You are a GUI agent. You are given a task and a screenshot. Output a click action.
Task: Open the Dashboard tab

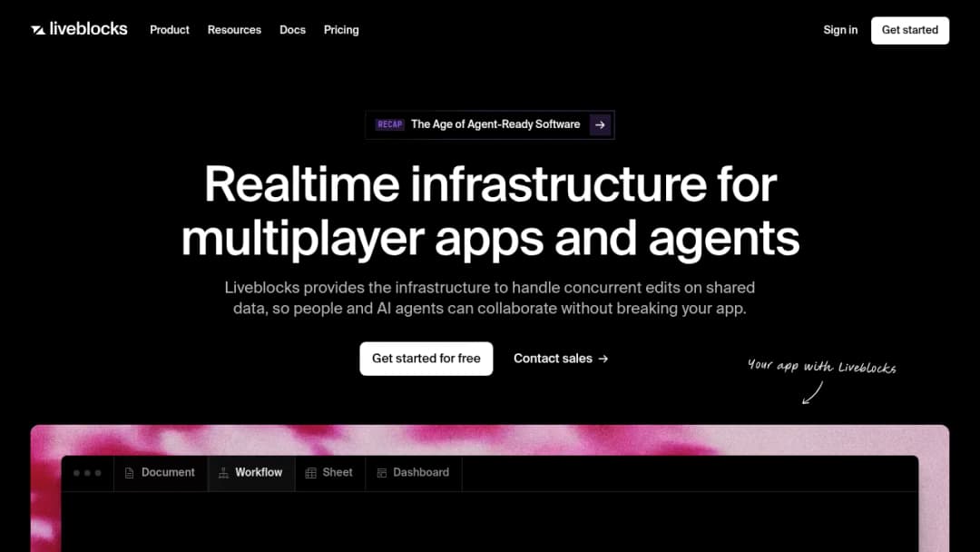413,473
